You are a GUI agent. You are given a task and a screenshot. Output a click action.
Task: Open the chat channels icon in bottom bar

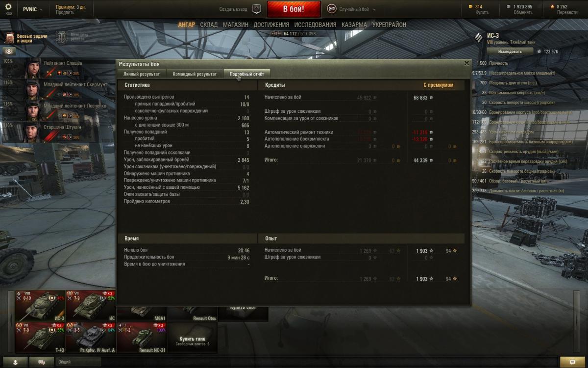click(x=42, y=362)
